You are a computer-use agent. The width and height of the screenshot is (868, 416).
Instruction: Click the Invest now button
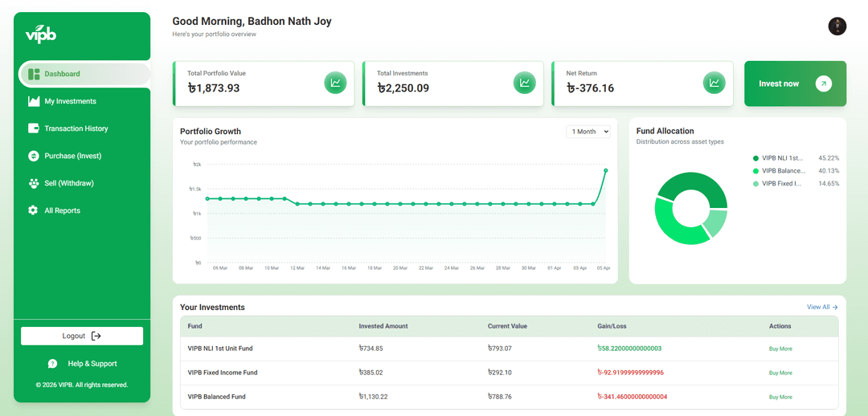point(795,84)
